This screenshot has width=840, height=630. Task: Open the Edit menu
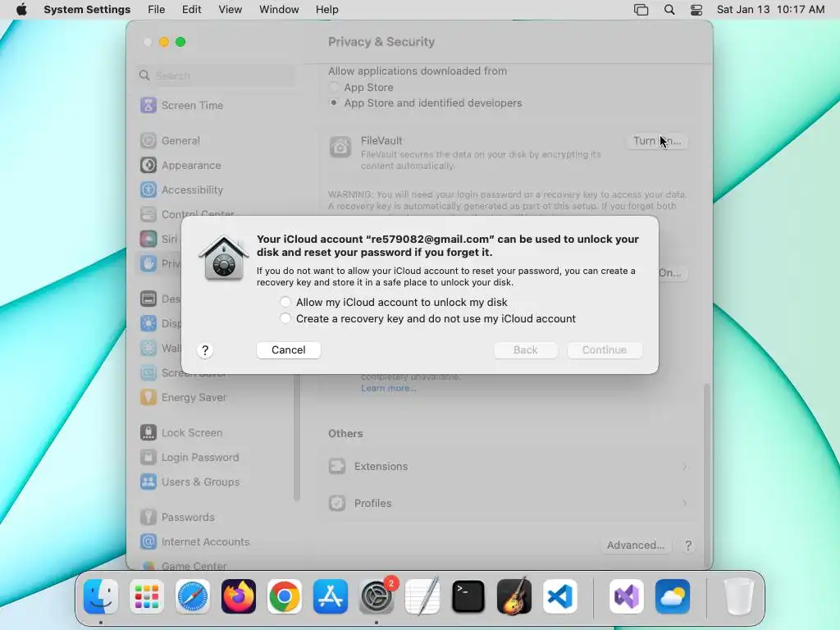[191, 10]
